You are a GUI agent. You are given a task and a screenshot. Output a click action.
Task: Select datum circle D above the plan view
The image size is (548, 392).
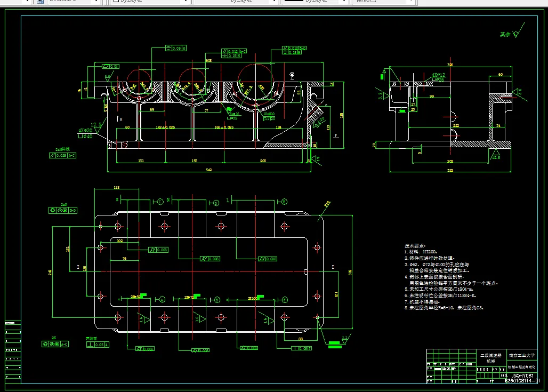216,203
